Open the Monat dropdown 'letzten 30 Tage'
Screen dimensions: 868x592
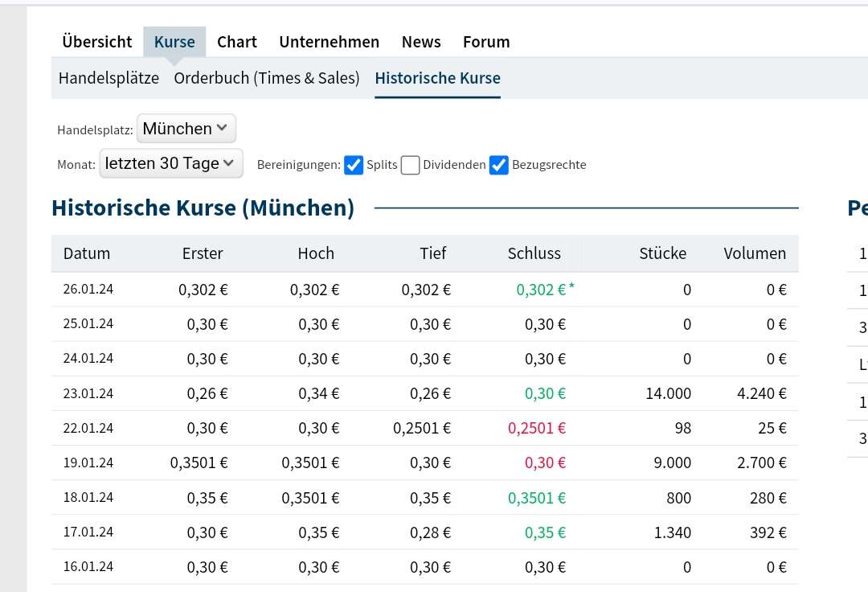coord(170,162)
